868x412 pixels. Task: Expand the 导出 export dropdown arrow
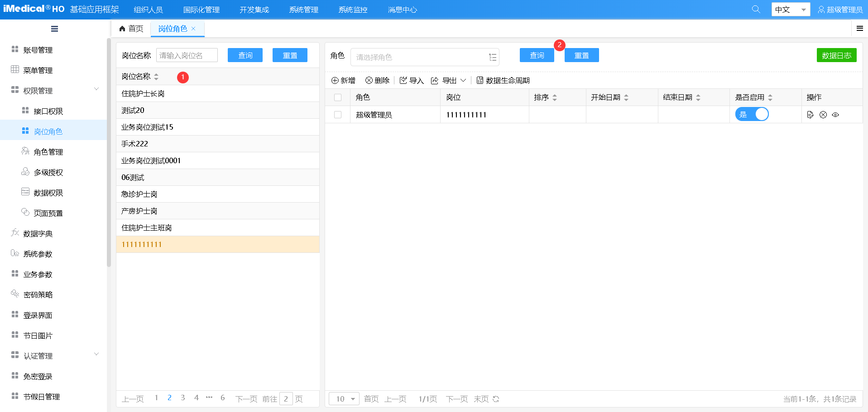click(463, 80)
